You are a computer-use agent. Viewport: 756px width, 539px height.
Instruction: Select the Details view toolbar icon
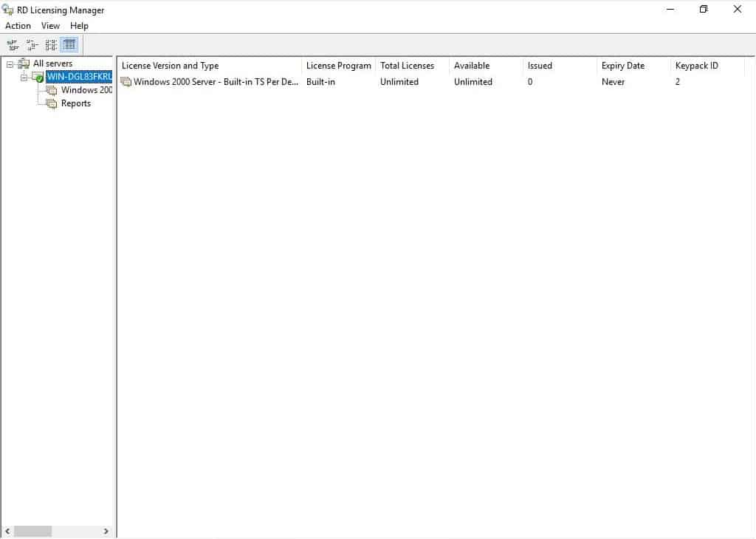[x=69, y=45]
